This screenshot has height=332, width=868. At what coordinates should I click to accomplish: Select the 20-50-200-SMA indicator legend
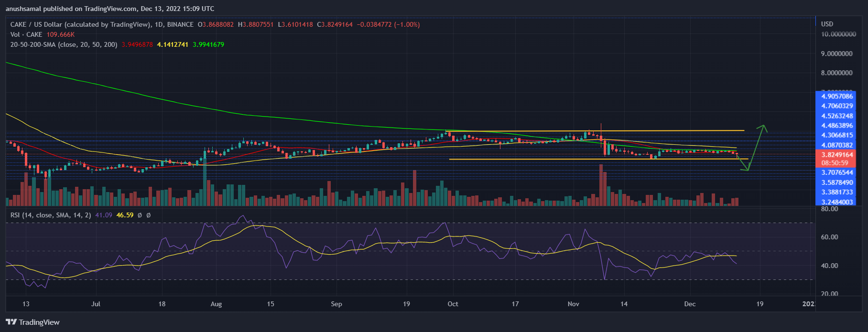(64, 44)
